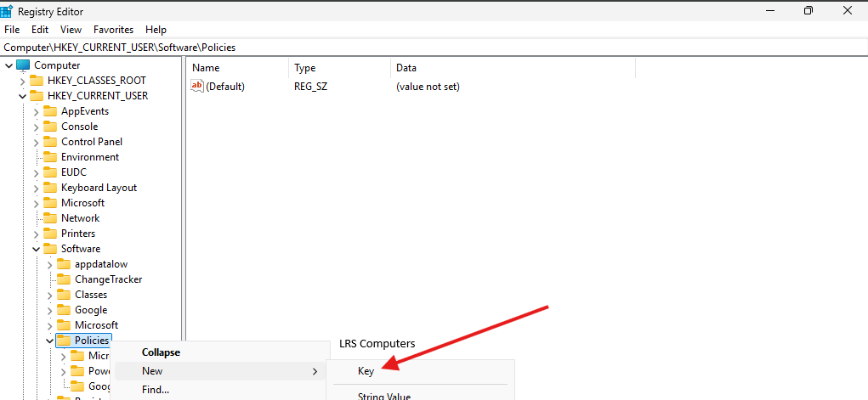Click the Registry Editor app icon in title bar
Image resolution: width=868 pixels, height=400 pixels.
(8, 11)
